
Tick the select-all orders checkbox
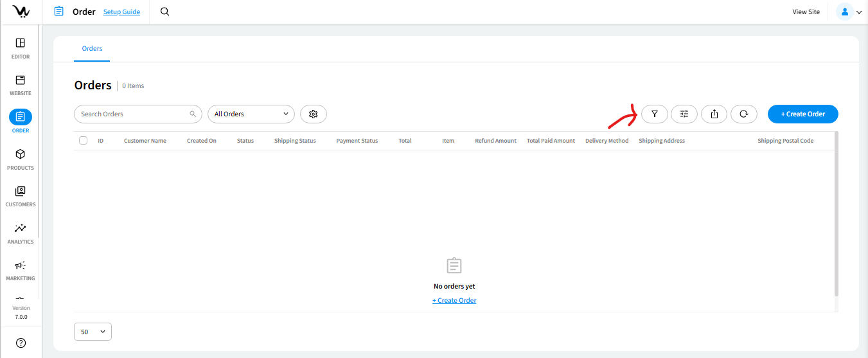click(x=84, y=141)
